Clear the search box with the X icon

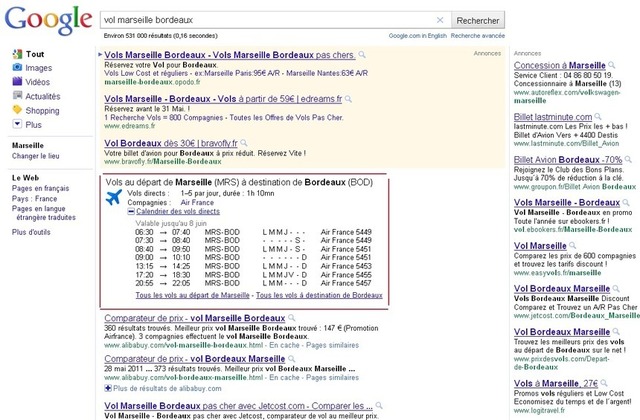(x=440, y=20)
